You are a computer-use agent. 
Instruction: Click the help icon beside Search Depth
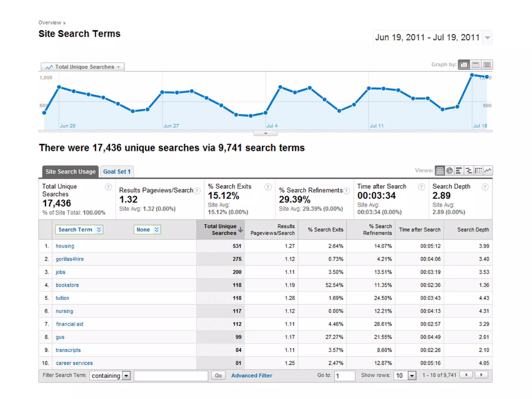pyautogui.click(x=485, y=187)
